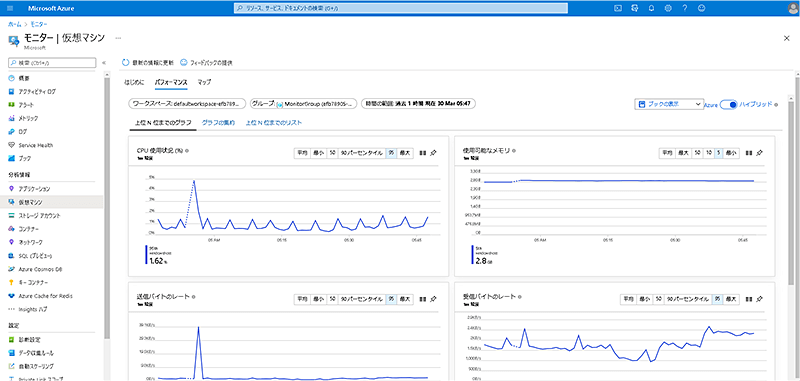Switch to the マップ tab

tap(204, 82)
